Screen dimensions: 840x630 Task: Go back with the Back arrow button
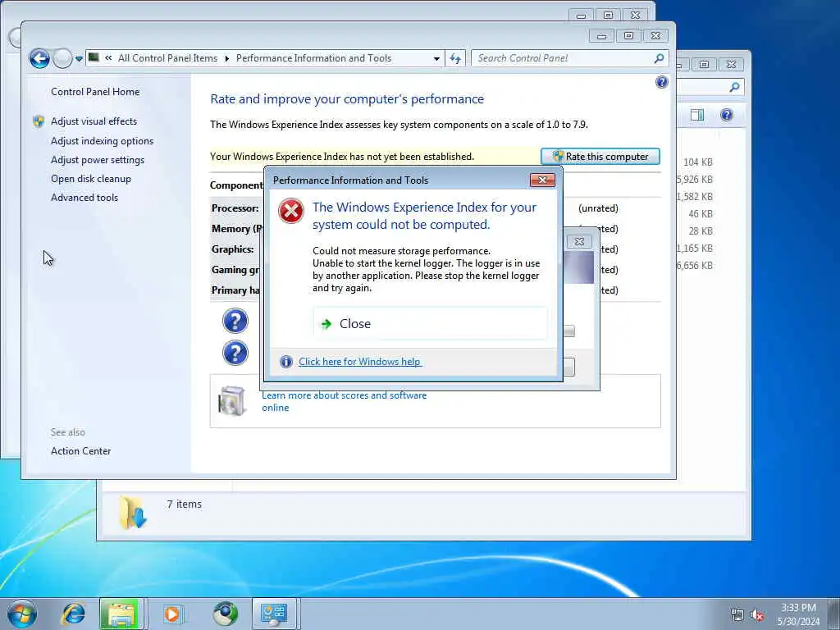coord(39,58)
